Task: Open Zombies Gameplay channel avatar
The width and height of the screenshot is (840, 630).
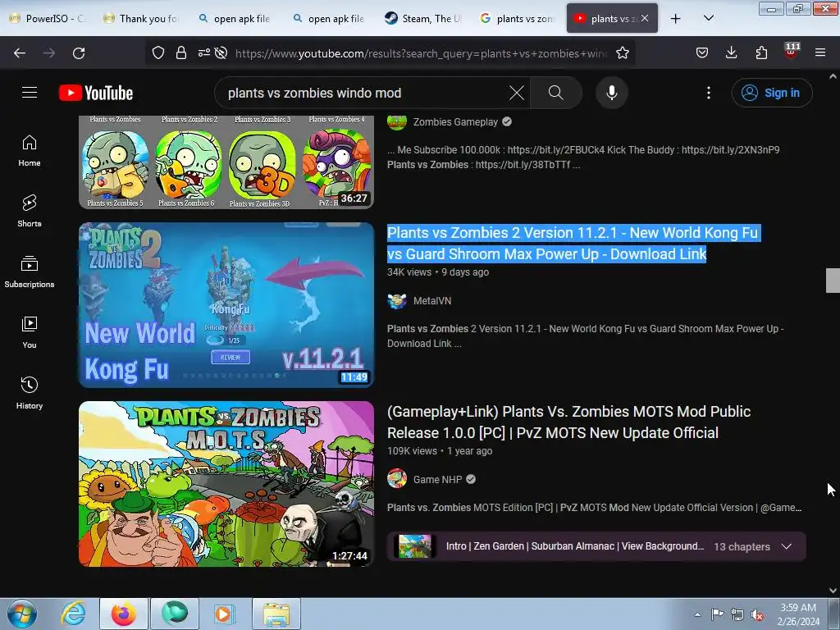Action: tap(397, 122)
